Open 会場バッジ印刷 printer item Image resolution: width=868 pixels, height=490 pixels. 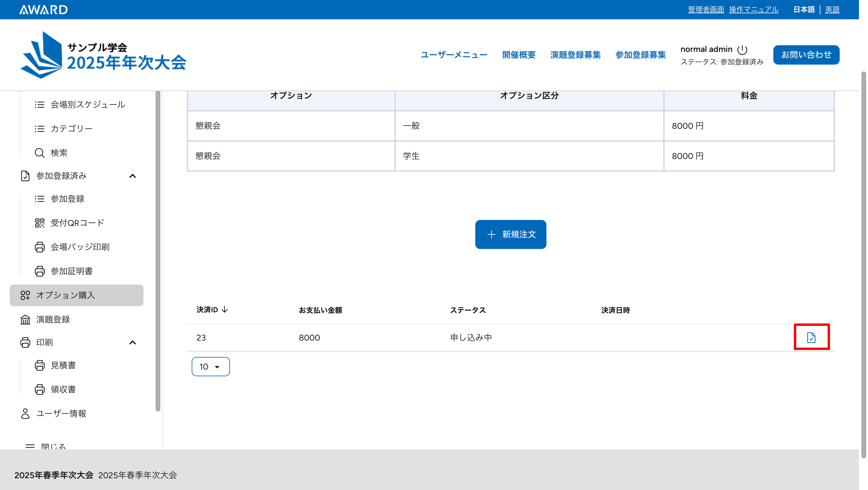point(80,247)
